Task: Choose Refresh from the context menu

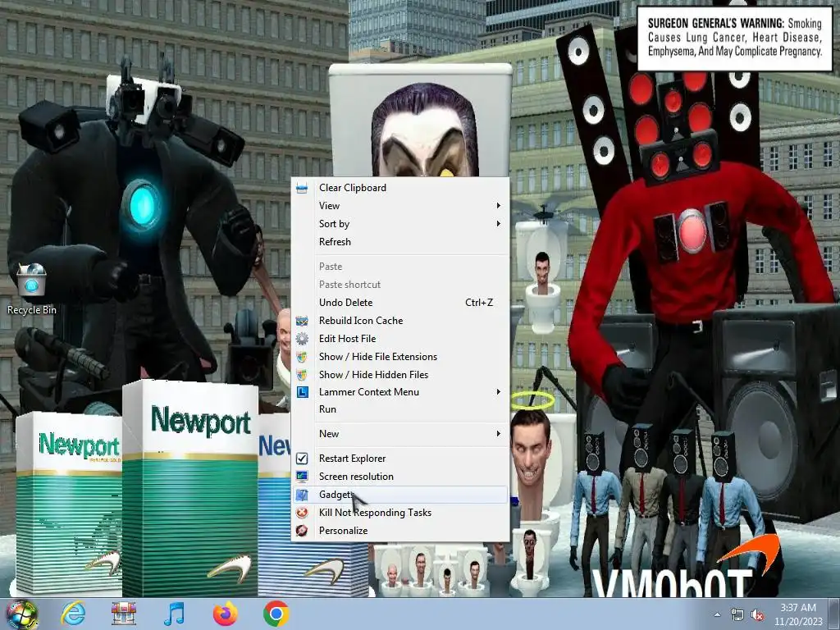Action: point(400,242)
